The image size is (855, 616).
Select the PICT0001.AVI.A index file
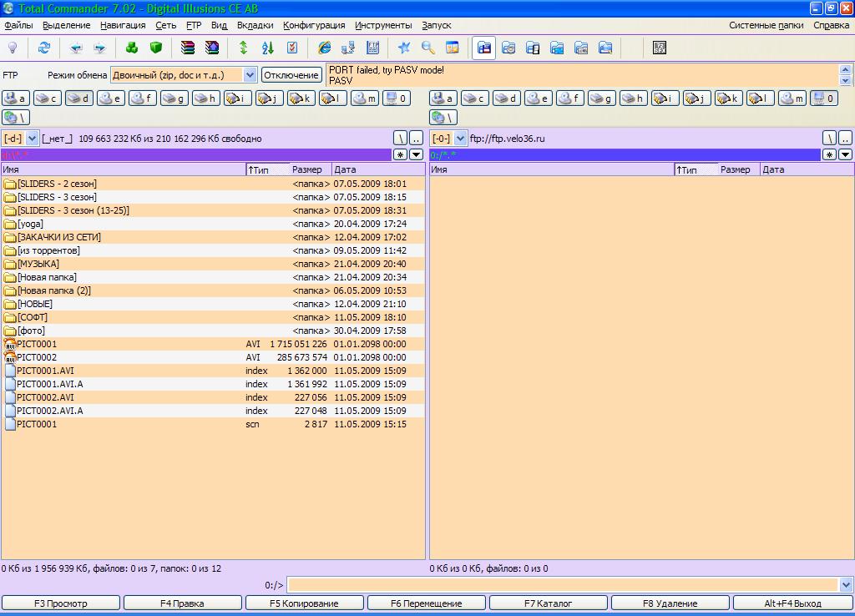[x=213, y=384]
